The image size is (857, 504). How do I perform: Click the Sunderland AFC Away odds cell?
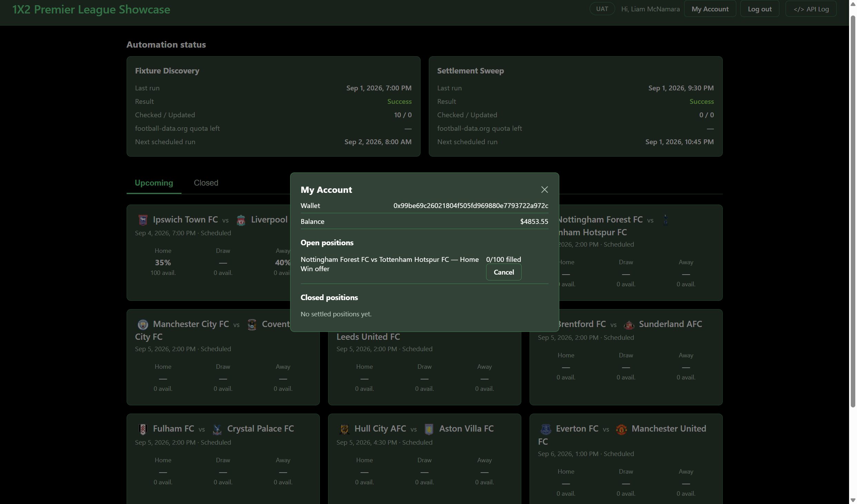(686, 366)
